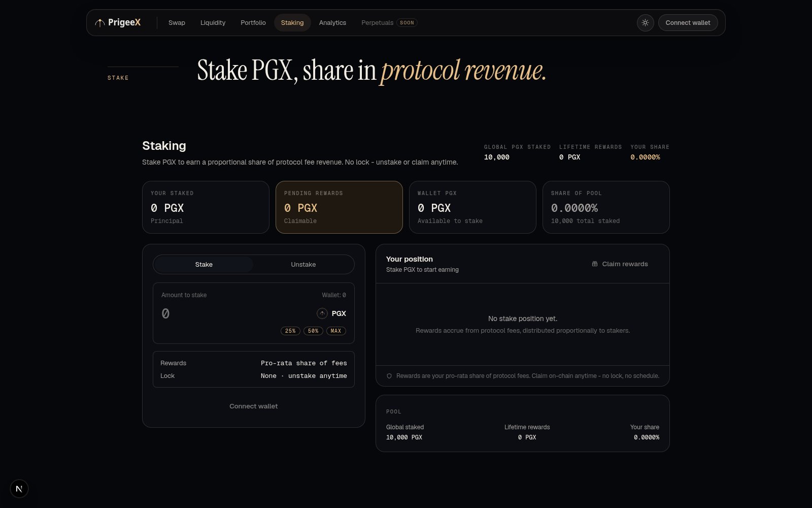The height and width of the screenshot is (508, 812).
Task: Click the gift icon beside Claim rewards
Action: click(x=595, y=264)
